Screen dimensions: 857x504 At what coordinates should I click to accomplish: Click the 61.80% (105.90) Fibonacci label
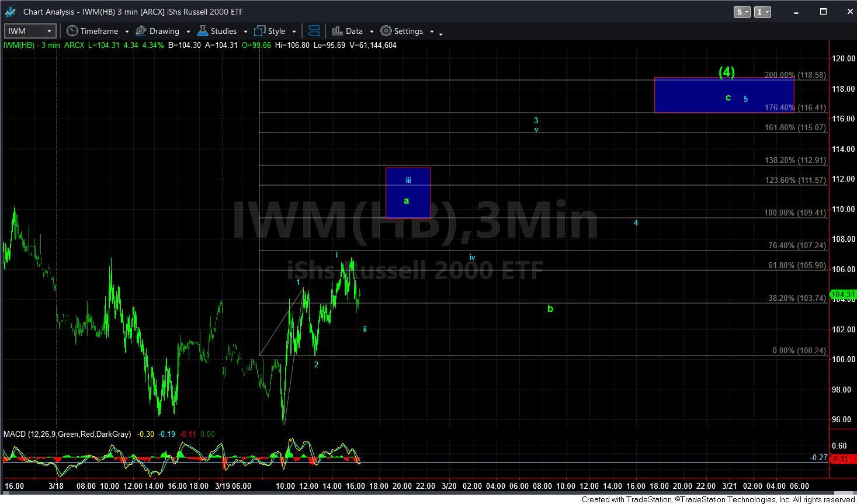(x=797, y=266)
